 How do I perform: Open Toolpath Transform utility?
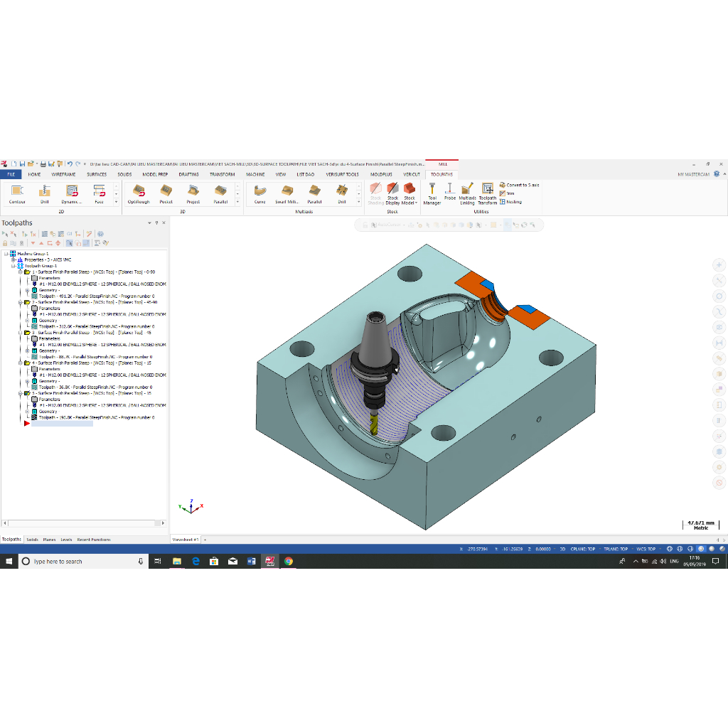click(x=488, y=193)
